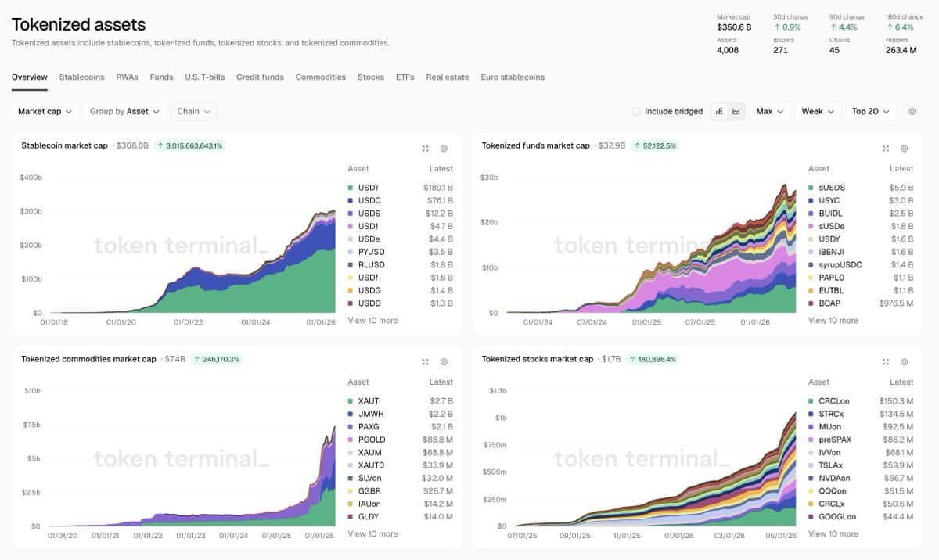Click View 10 more under stablecoin assets
The width and height of the screenshot is (939, 560).
click(372, 321)
